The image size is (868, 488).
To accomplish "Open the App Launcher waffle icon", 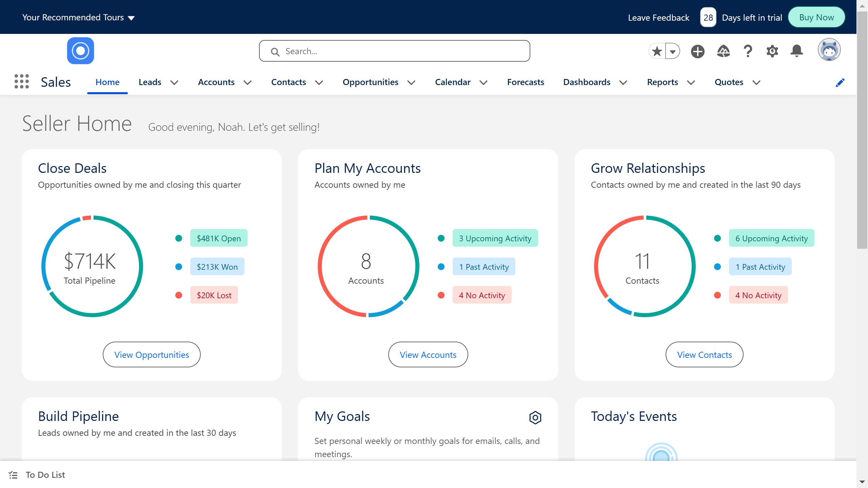I will pos(21,82).
